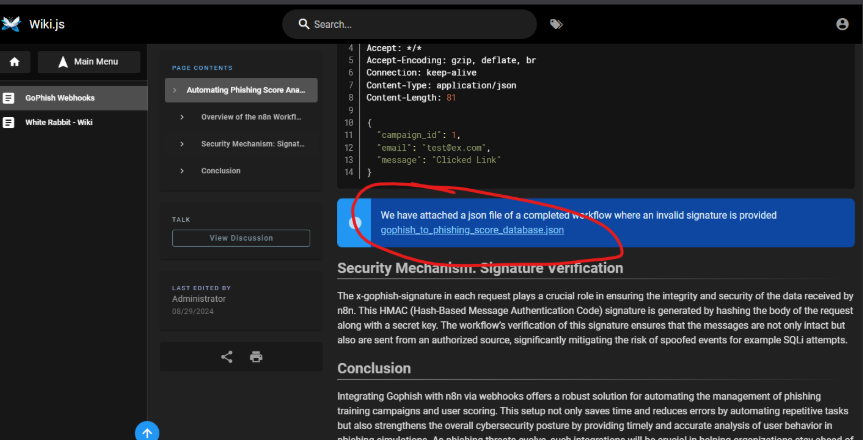Click the TALK section label
The width and height of the screenshot is (863, 440).
click(x=181, y=220)
